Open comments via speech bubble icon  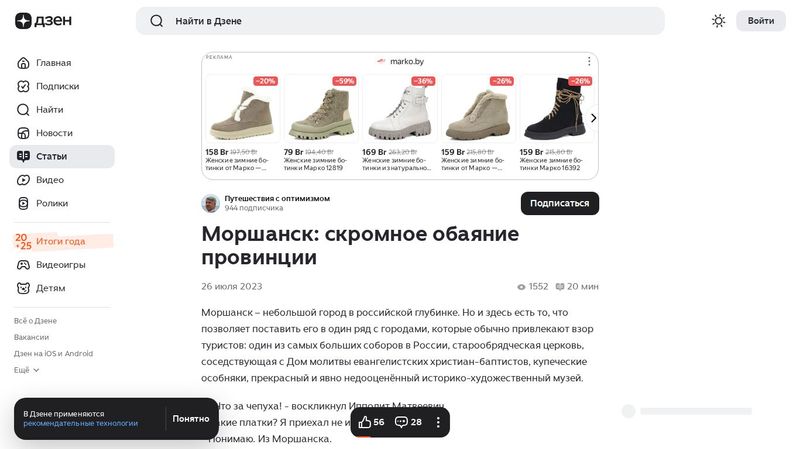tap(401, 422)
